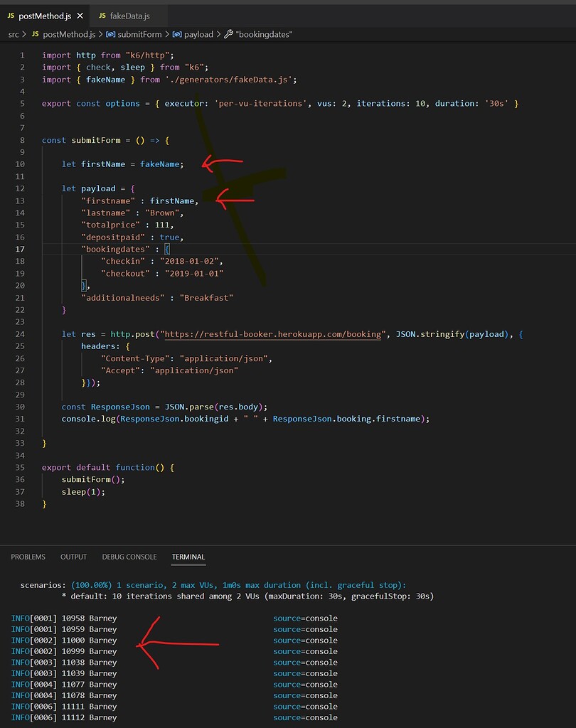Open the PROBLEMS panel tab
576x728 pixels.
[x=28, y=557]
